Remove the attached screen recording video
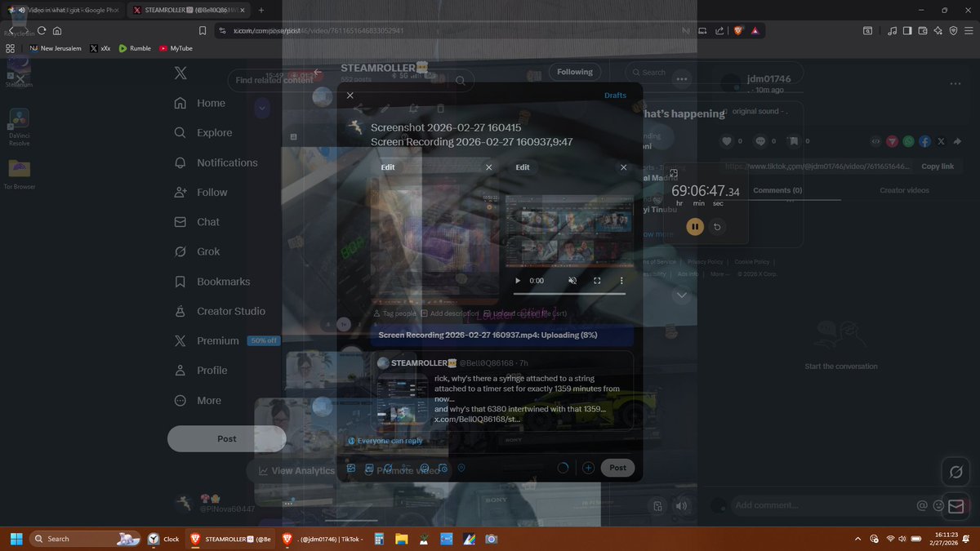 tap(623, 167)
